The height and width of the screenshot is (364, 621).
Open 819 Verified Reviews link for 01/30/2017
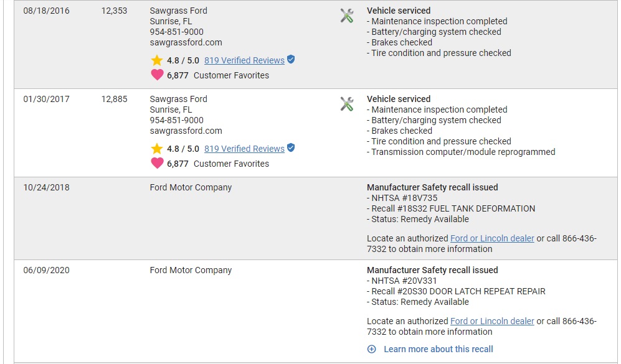click(244, 148)
